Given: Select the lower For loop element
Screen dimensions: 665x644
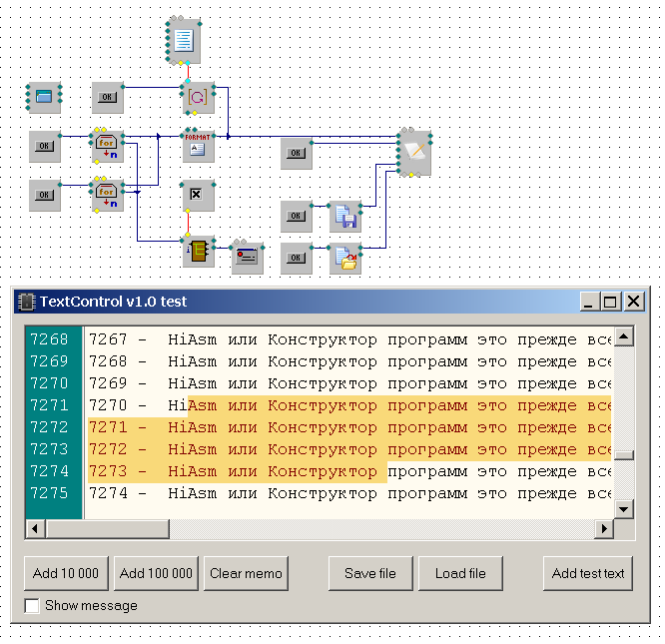Looking at the screenshot, I should [x=107, y=195].
